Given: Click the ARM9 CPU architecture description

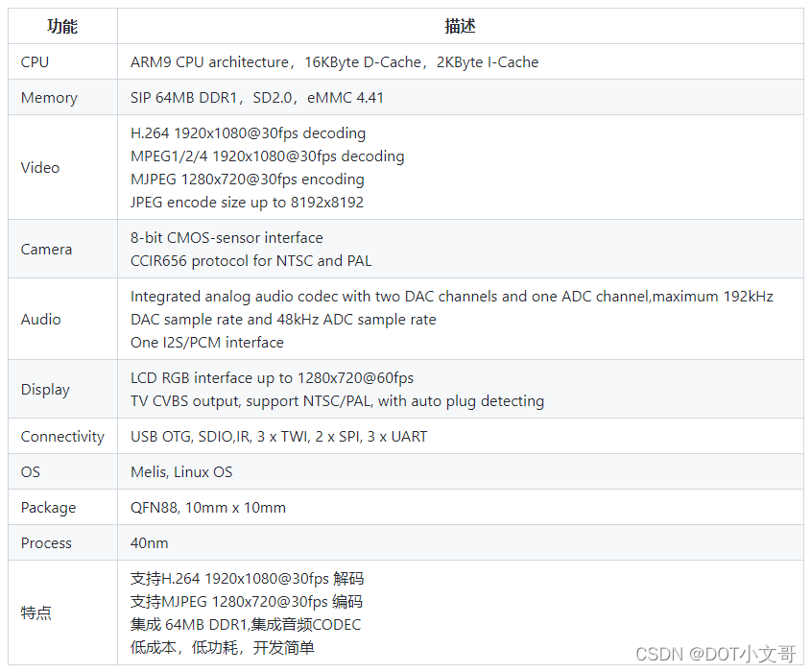Looking at the screenshot, I should (x=334, y=62).
